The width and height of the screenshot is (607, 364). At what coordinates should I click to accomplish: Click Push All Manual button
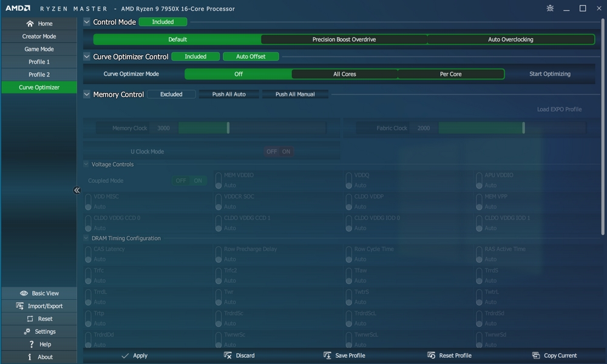tap(295, 94)
